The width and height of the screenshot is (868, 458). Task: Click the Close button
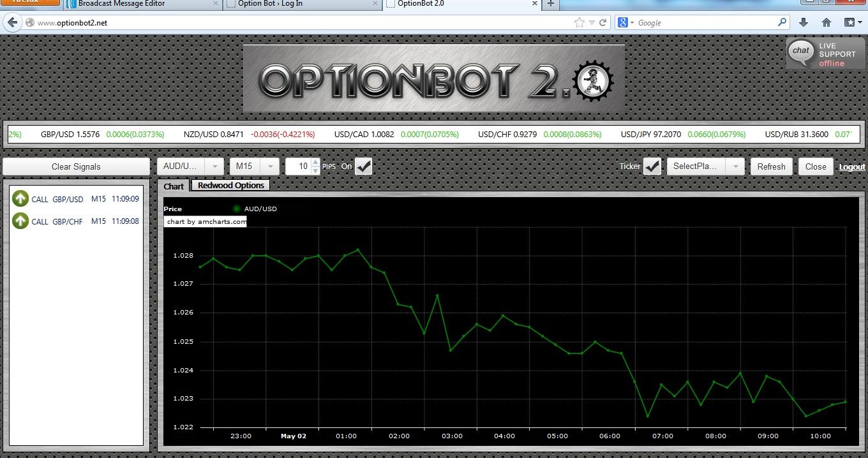[x=816, y=166]
